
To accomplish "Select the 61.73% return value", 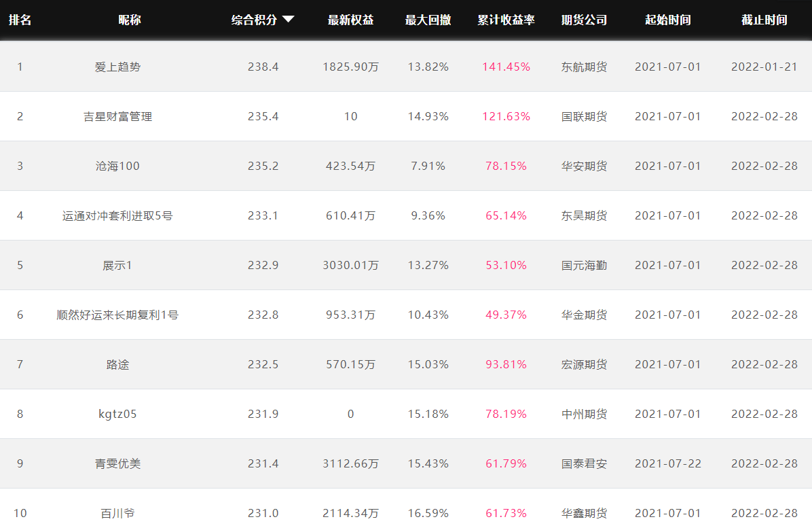I will click(x=506, y=513).
